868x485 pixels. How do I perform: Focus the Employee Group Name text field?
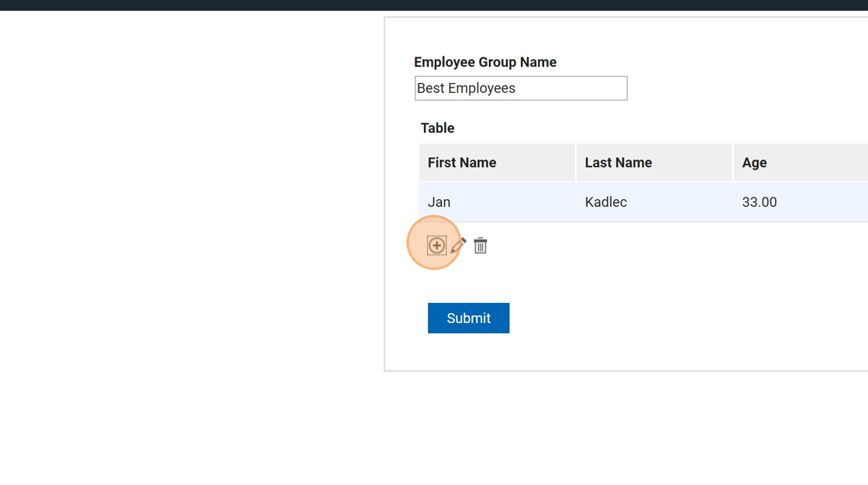point(521,88)
